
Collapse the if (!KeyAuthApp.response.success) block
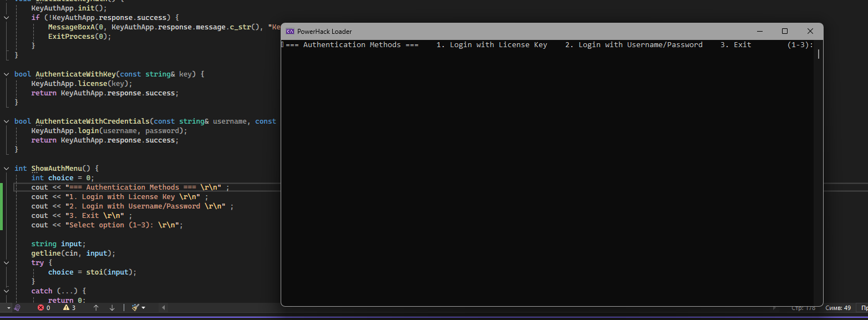(x=7, y=18)
